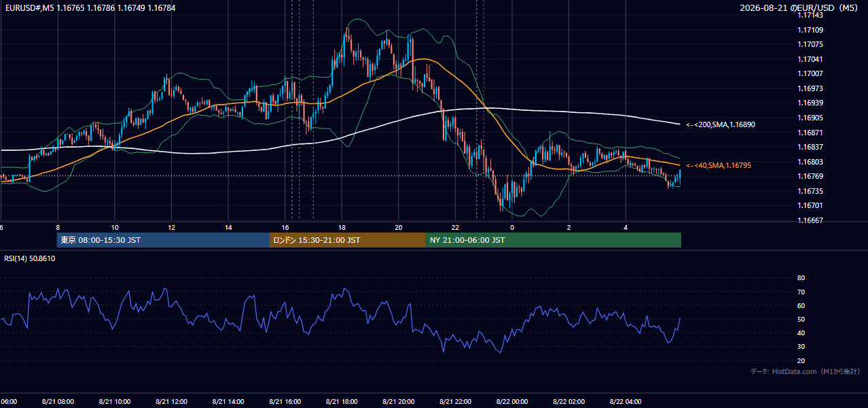Click hour tick 18 on the price chart axis
This screenshot has width=868, height=408.
pos(342,227)
